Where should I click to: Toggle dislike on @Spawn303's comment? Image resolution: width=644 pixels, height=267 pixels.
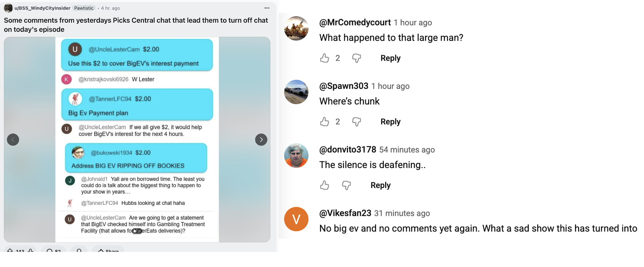(x=357, y=122)
